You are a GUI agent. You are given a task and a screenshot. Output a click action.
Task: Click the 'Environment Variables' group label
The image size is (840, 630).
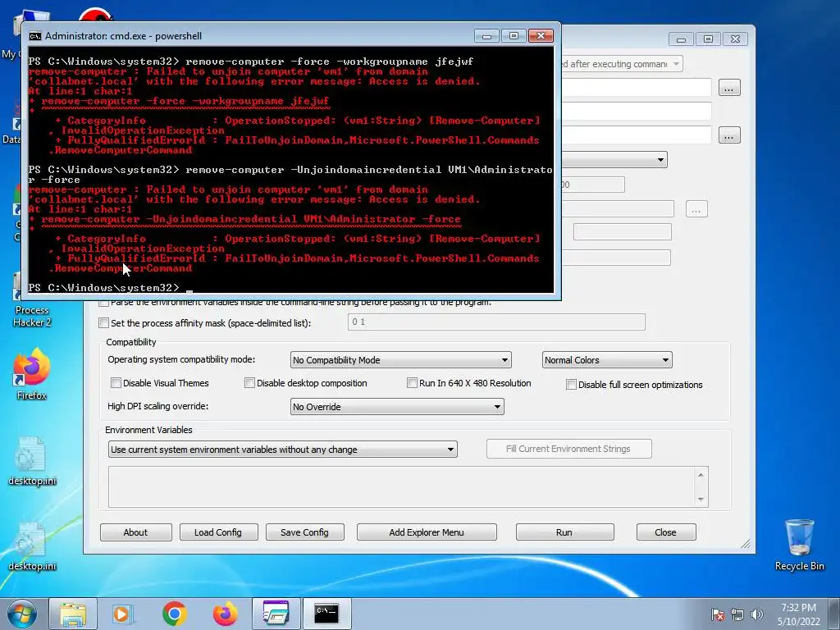pos(148,430)
